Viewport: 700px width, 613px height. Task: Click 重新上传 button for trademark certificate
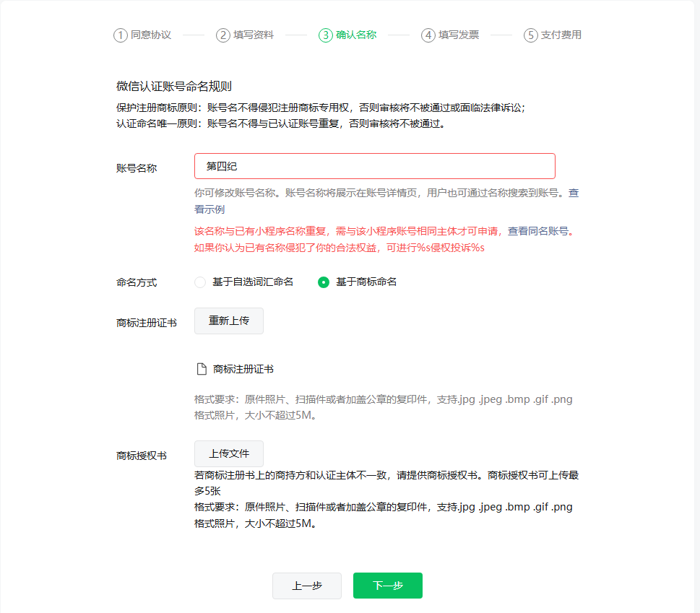tap(228, 321)
